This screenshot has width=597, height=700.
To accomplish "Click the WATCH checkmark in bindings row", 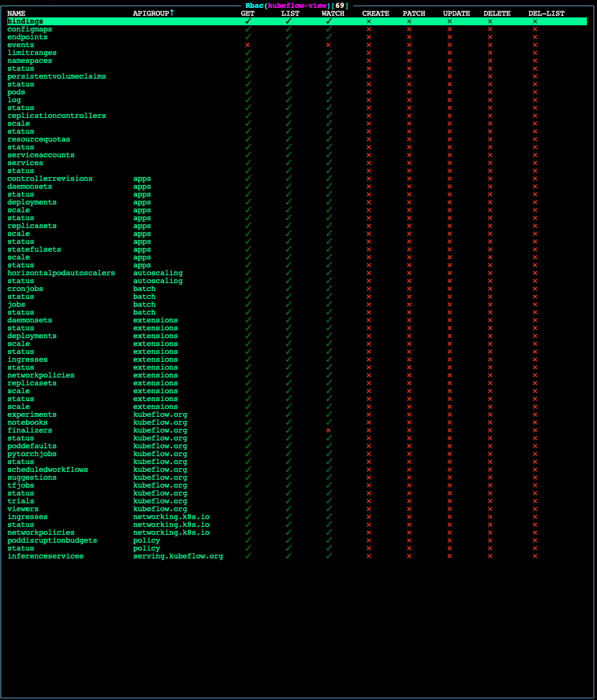I will pos(329,21).
